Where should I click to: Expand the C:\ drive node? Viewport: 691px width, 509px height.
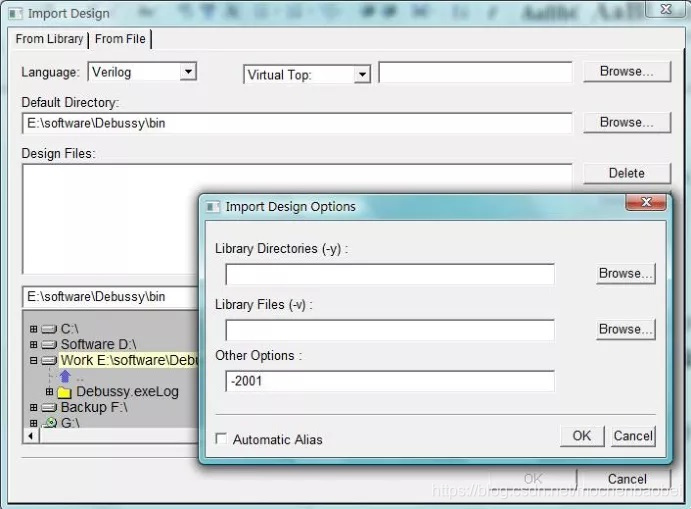[33, 329]
